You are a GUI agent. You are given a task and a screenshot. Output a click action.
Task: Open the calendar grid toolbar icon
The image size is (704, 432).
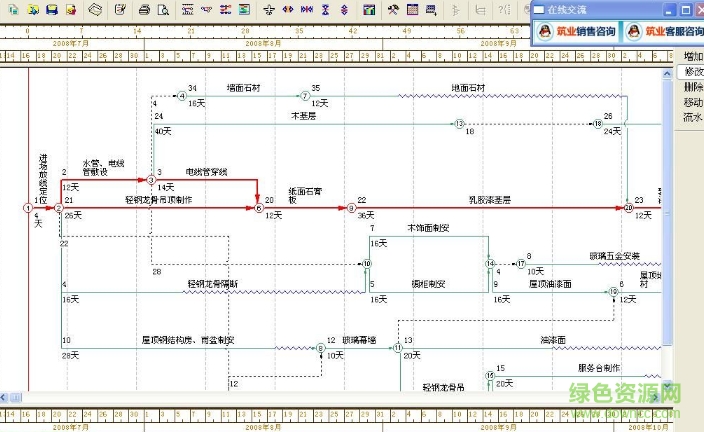click(412, 9)
